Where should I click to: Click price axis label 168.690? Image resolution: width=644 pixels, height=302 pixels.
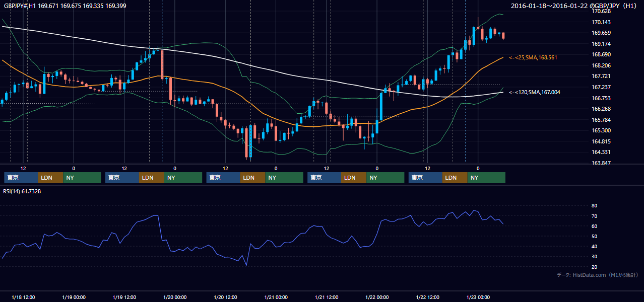601,54
